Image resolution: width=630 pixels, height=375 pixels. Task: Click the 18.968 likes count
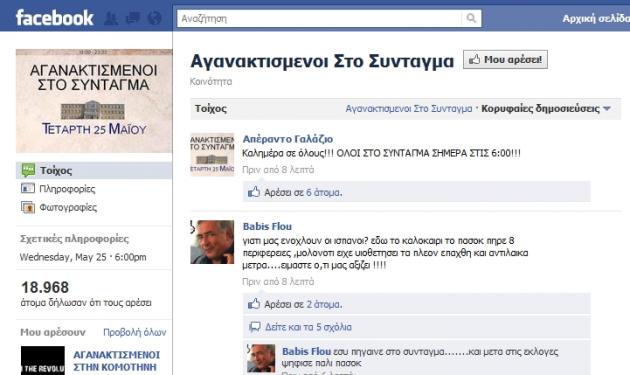(x=45, y=287)
